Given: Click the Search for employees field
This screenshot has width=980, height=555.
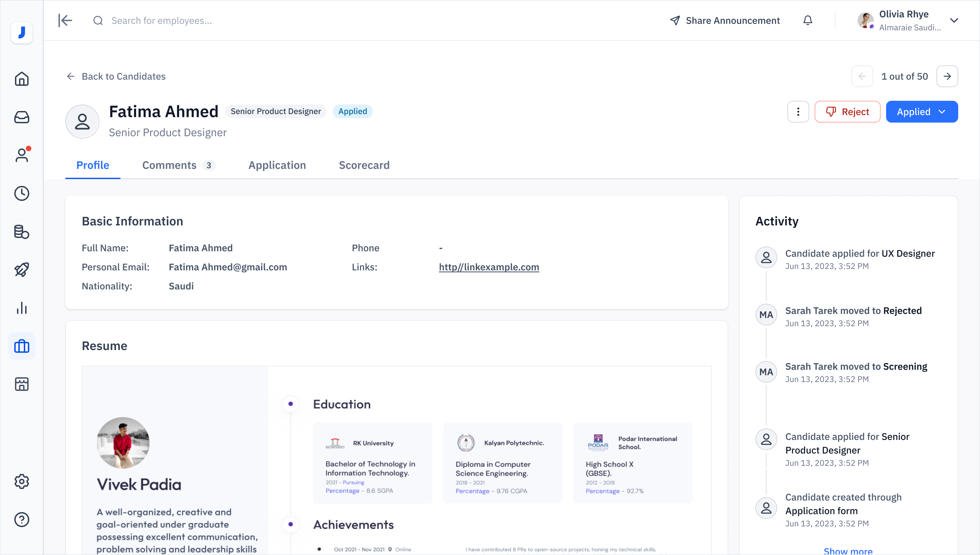Looking at the screenshot, I should coord(162,20).
